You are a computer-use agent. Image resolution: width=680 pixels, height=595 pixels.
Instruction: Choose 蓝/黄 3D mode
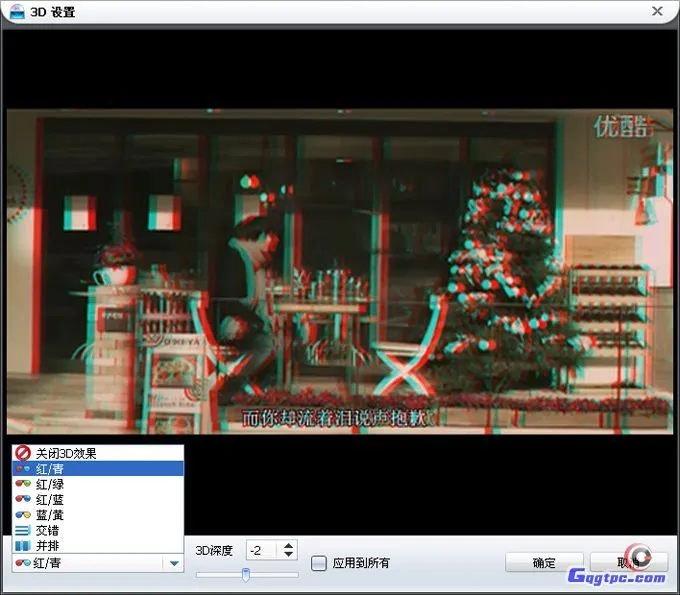click(98, 515)
